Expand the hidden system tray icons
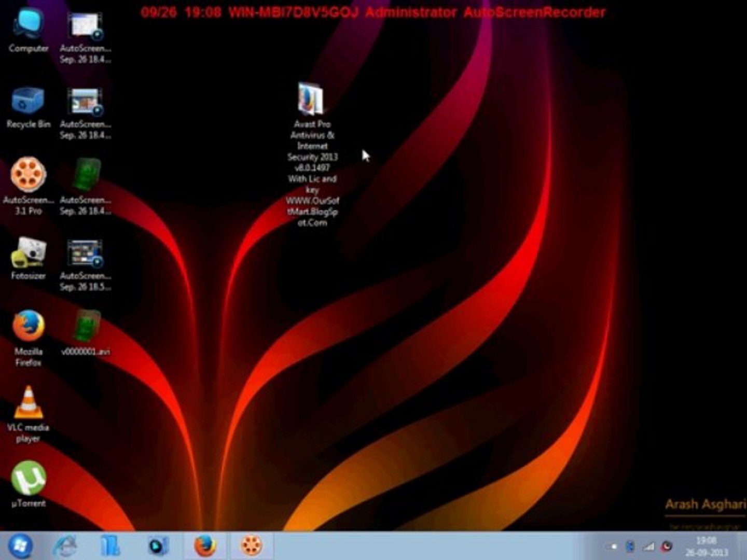 [613, 547]
